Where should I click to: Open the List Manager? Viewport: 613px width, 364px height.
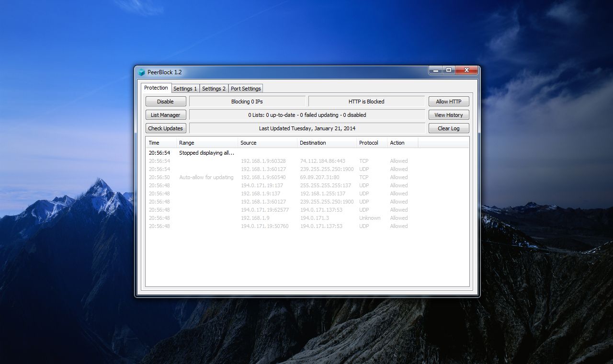[165, 114]
